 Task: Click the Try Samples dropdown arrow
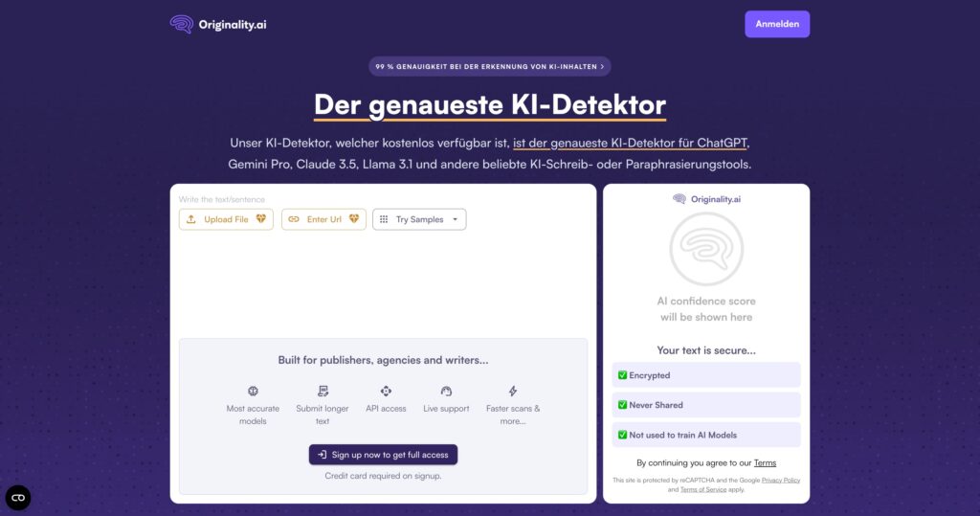(455, 219)
